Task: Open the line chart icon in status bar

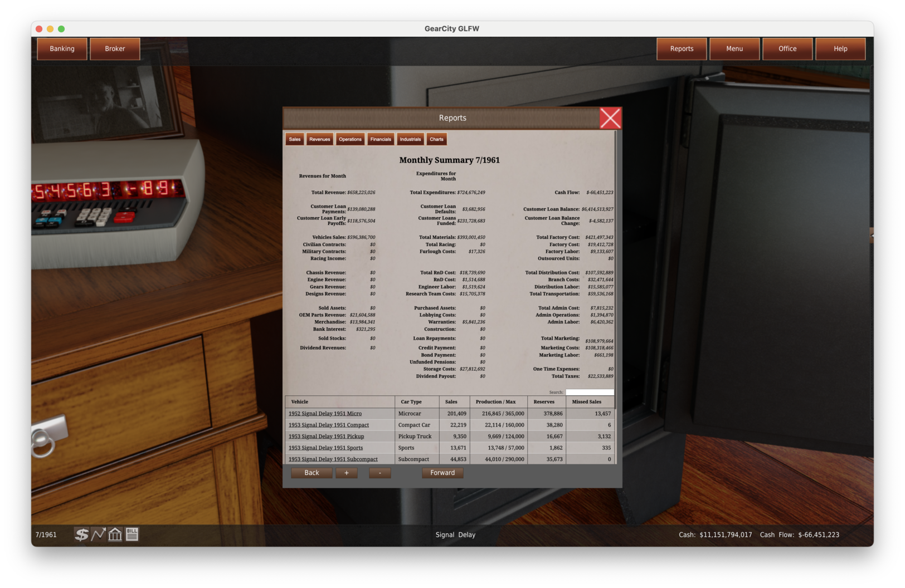Action: (x=98, y=535)
